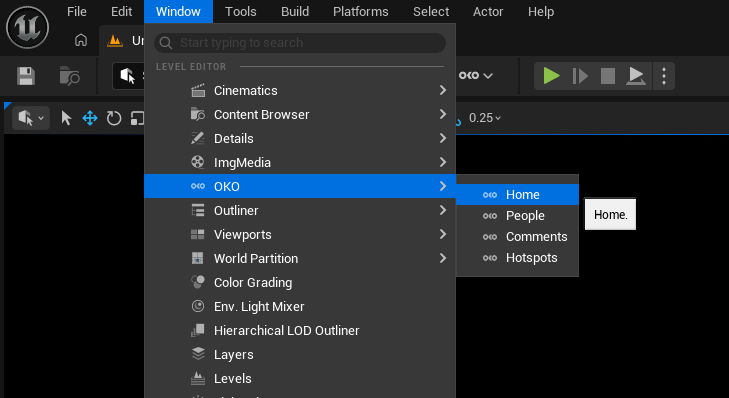The width and height of the screenshot is (729, 398).
Task: Open the OKO toolbar dropdown
Action: point(476,75)
